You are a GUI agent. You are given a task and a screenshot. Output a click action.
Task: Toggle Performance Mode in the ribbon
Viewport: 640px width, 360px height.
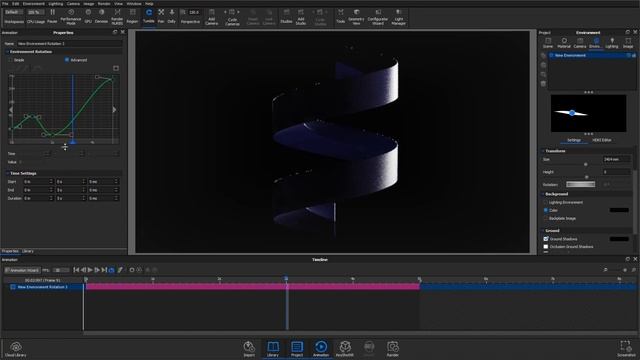[x=71, y=16]
